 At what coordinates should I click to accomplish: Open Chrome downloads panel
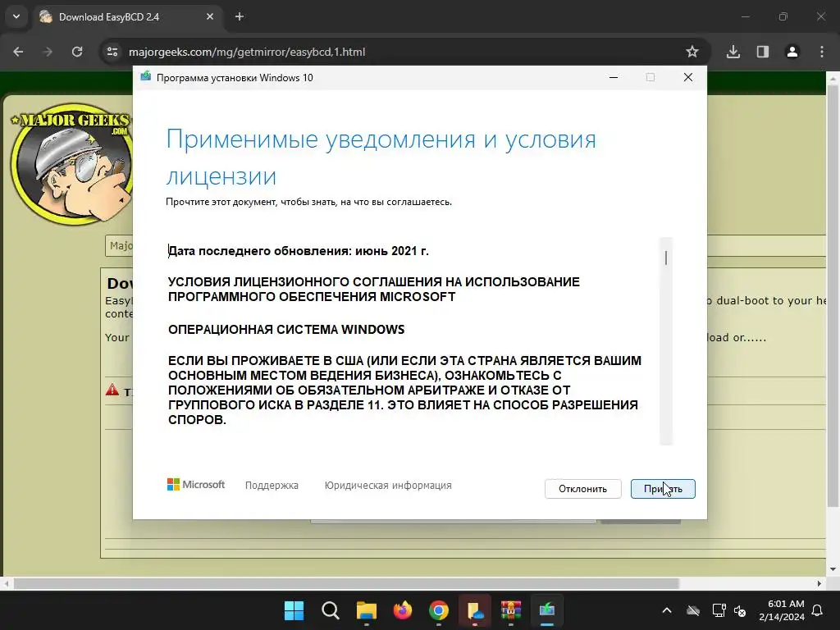pyautogui.click(x=733, y=52)
